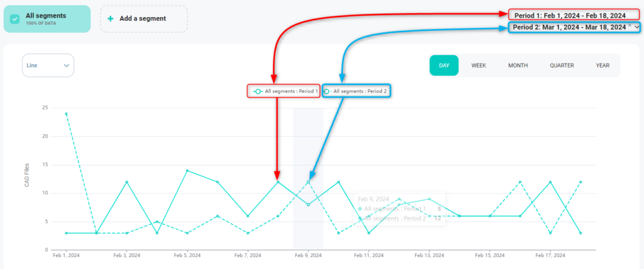
Task: Toggle the Period 1 series in the legend
Action: [x=291, y=91]
